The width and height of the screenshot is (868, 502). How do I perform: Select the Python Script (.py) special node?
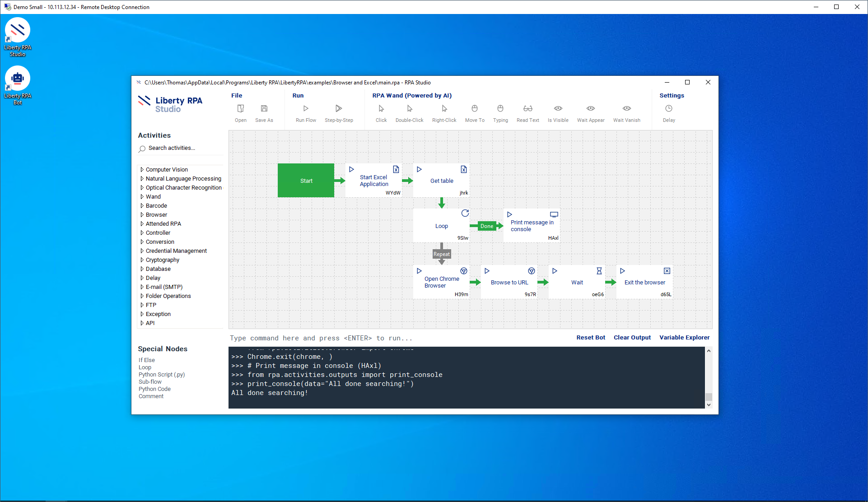point(162,375)
